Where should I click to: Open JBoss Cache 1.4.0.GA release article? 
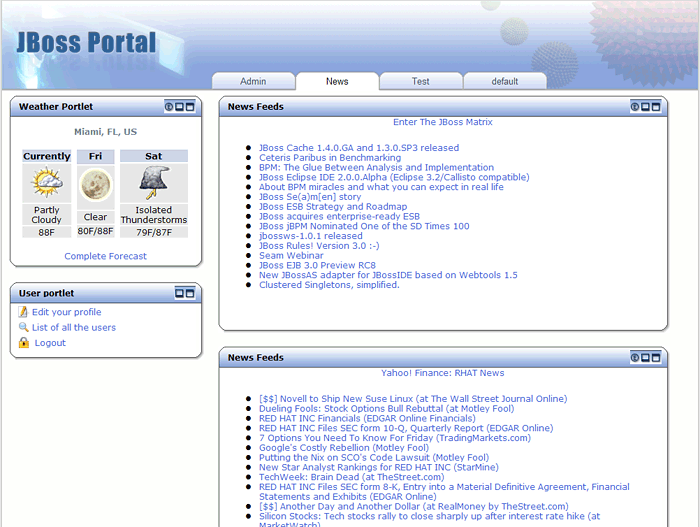click(x=359, y=148)
